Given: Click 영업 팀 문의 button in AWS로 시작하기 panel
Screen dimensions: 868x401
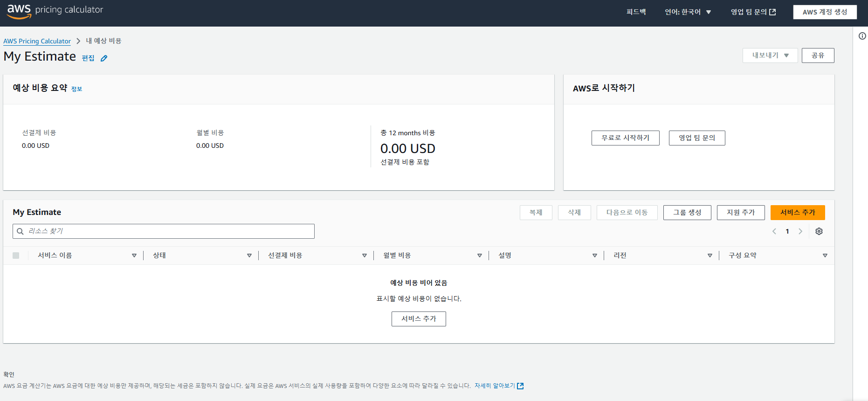Looking at the screenshot, I should (x=697, y=138).
